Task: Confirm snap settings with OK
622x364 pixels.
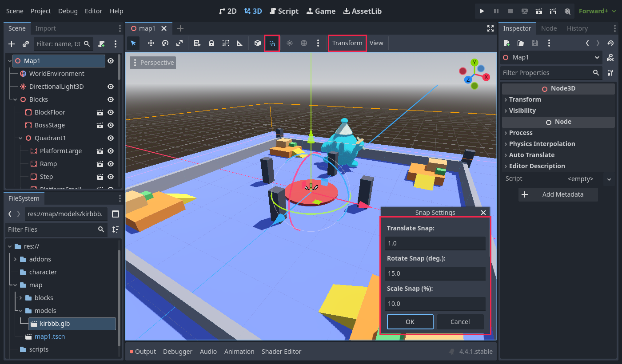Action: (x=410, y=322)
